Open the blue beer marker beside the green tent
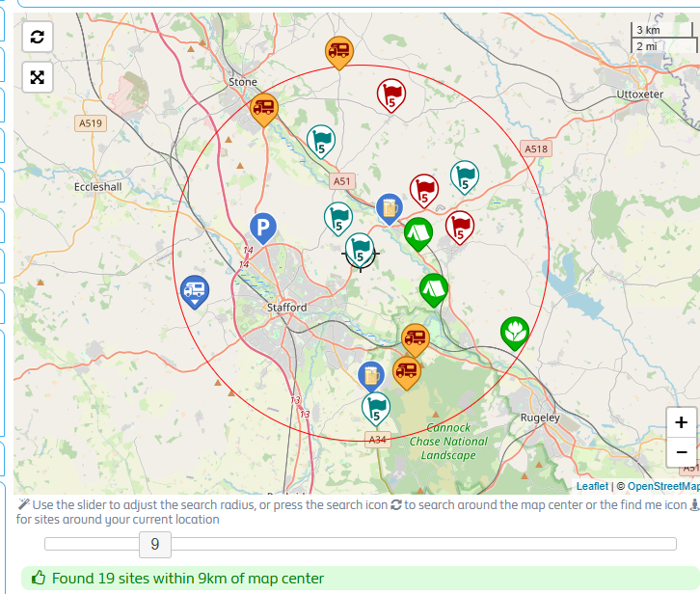 [x=390, y=207]
